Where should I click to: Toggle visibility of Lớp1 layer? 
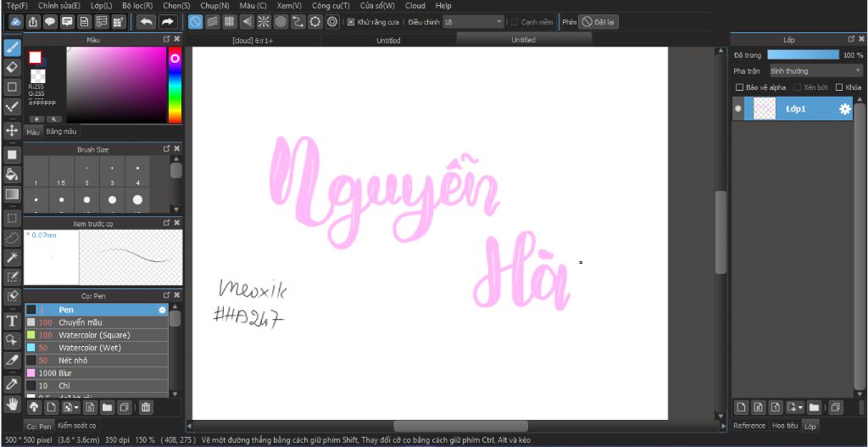click(738, 109)
